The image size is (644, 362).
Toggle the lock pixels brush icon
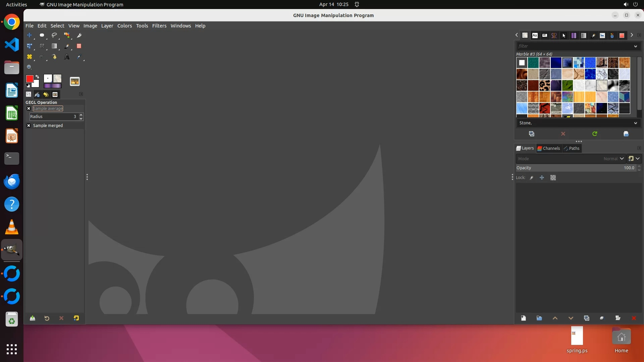[x=532, y=178]
